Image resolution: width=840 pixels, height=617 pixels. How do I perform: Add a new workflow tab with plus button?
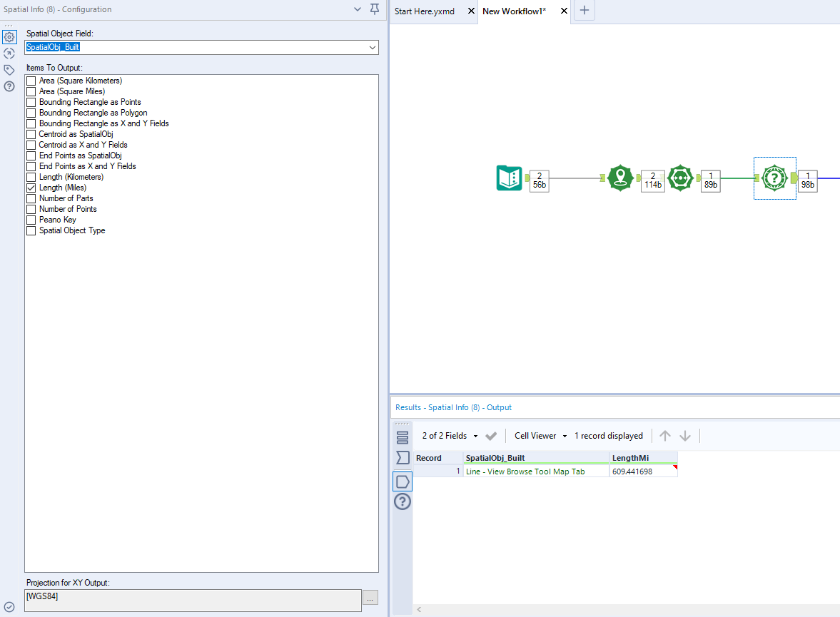(585, 11)
